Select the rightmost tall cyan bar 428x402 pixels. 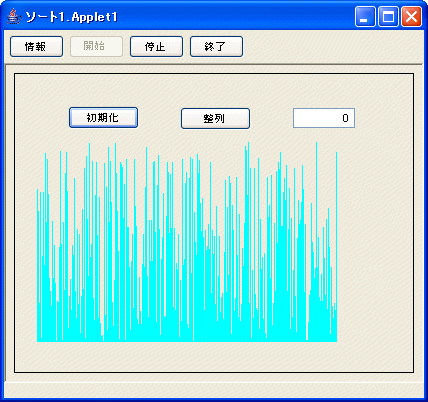(x=336, y=247)
